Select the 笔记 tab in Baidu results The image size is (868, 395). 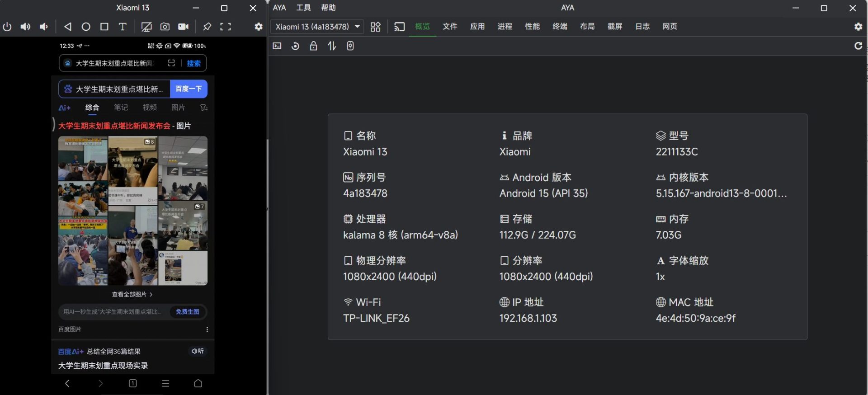click(x=121, y=108)
